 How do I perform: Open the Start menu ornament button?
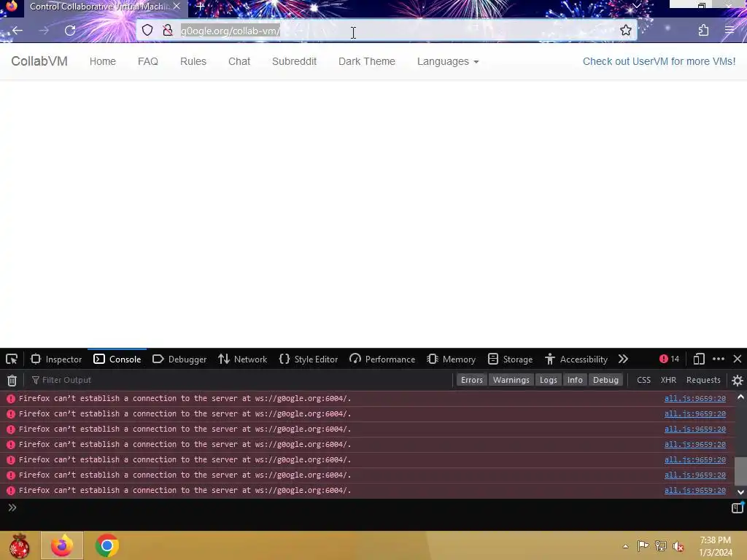[19, 545]
